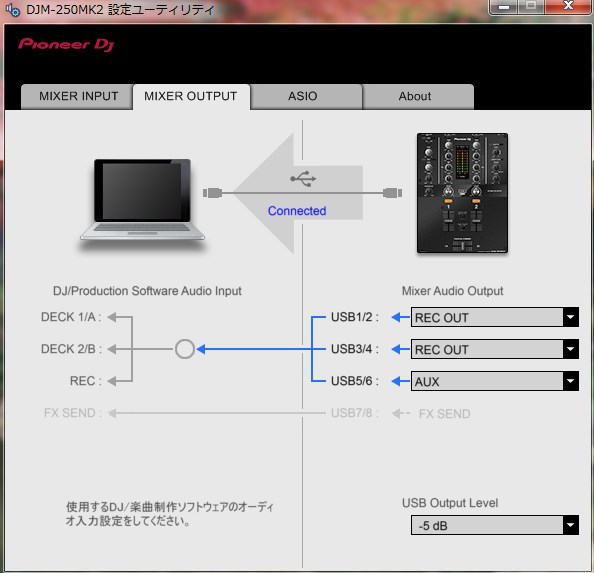Viewport: 594px width, 573px height.
Task: Click the laptop computer image
Action: pyautogui.click(x=142, y=200)
